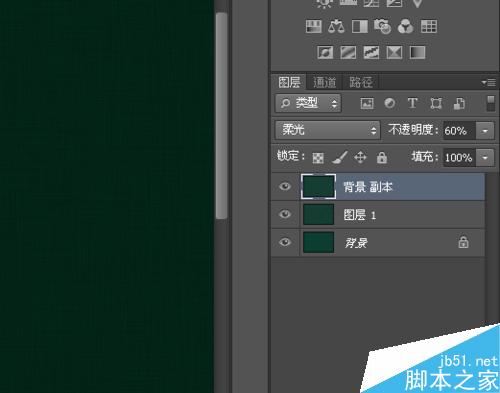Add a Black & White adjustment layer
The width and height of the screenshot is (500, 393).
tap(360, 27)
